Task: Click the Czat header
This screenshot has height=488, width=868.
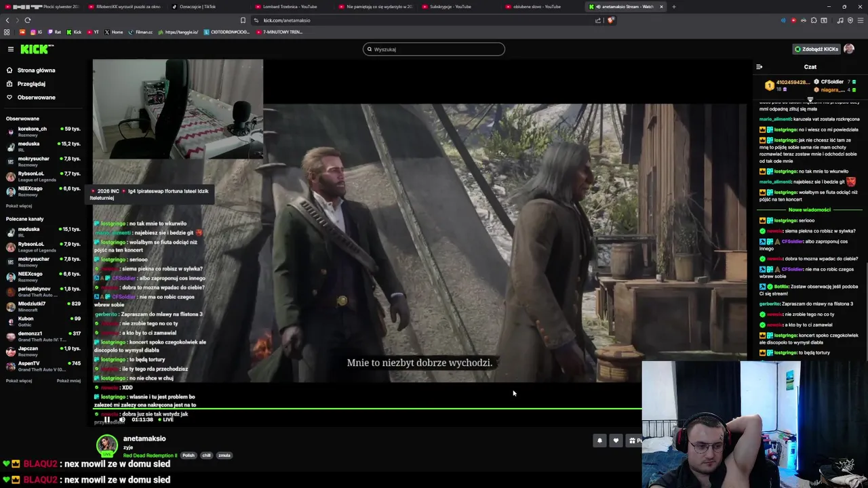Action: 810,67
